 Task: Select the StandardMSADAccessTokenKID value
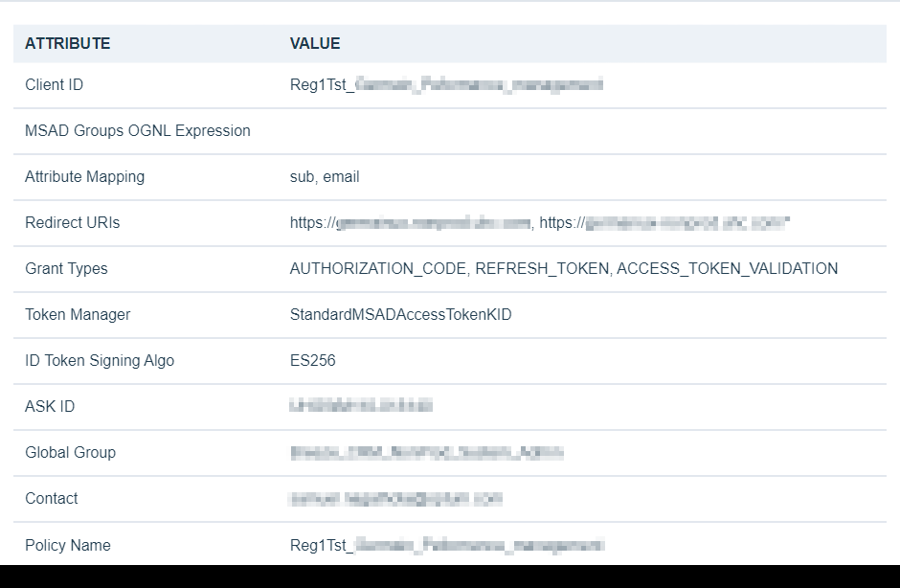click(400, 315)
